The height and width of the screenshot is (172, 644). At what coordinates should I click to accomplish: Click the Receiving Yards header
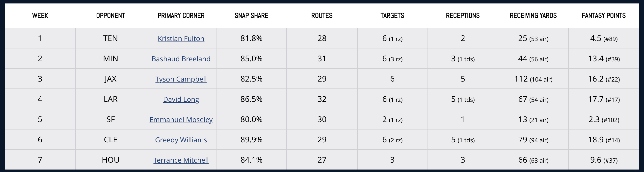533,16
